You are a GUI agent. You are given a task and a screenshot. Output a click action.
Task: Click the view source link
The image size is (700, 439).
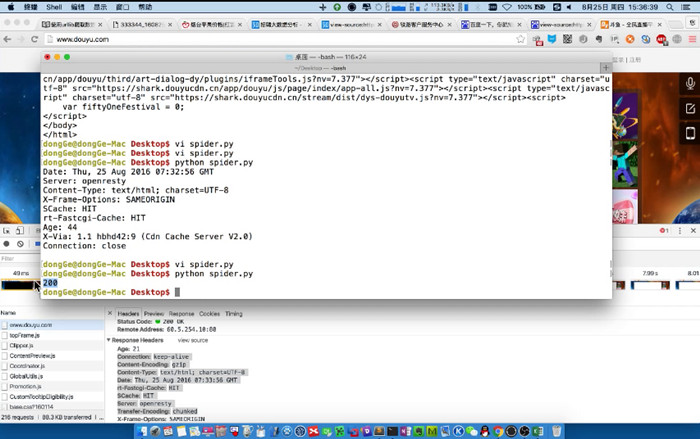[193, 340]
